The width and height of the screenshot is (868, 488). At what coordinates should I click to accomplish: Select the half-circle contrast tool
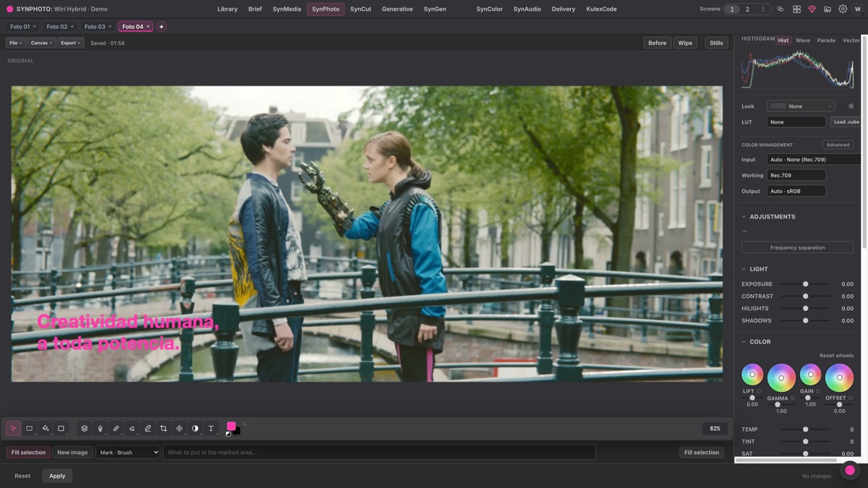tap(195, 429)
